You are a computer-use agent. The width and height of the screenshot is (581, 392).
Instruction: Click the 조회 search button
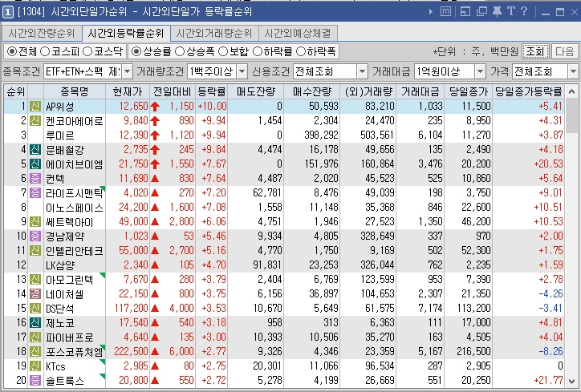[535, 51]
